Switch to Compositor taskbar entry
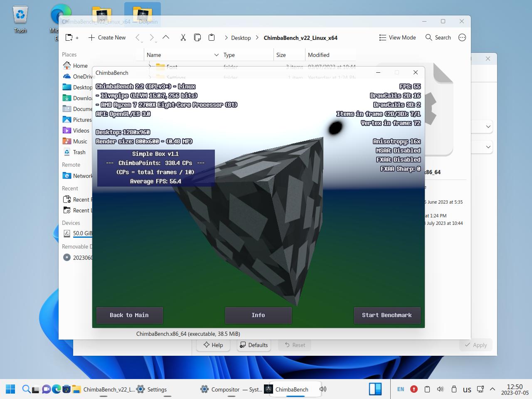Viewport: 532px width, 399px height. pyautogui.click(x=231, y=389)
